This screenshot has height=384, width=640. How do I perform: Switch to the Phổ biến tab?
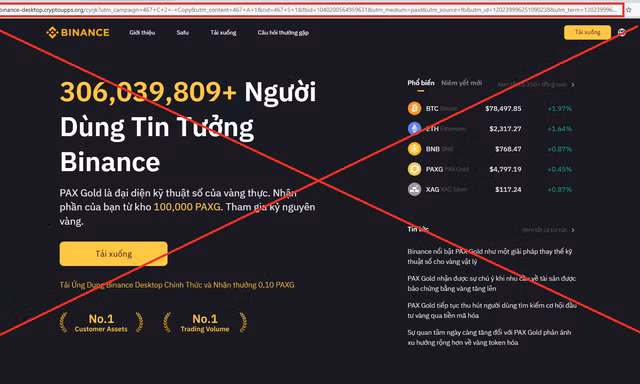pos(421,83)
